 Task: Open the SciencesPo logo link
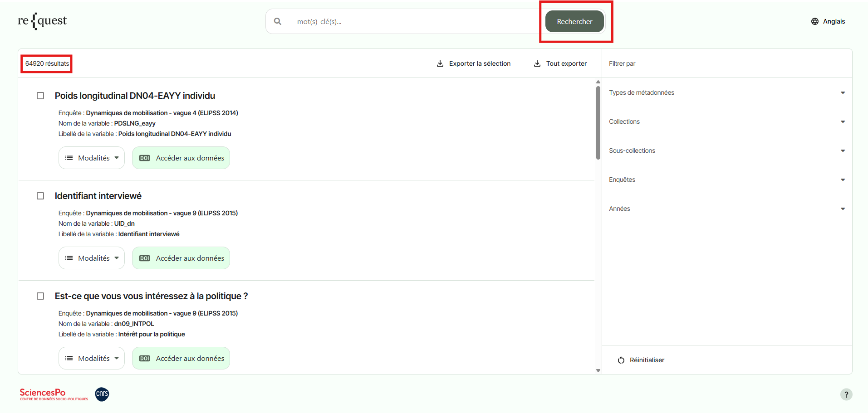click(54, 394)
